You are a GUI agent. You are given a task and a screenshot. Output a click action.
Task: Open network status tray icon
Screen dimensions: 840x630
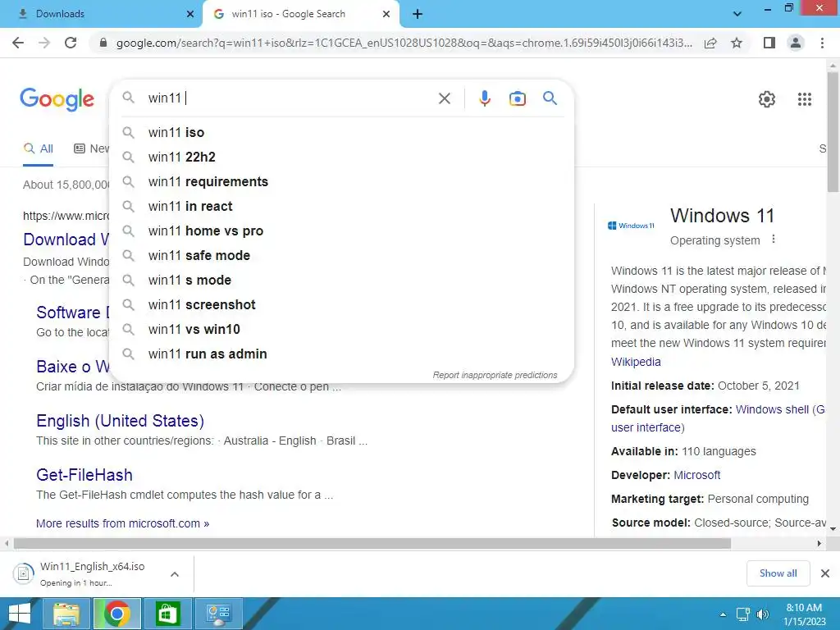coord(742,614)
